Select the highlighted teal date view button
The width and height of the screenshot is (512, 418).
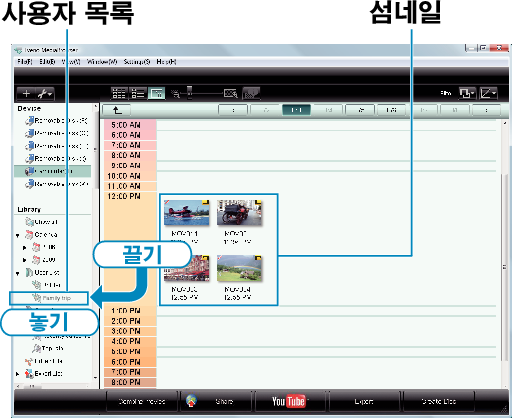tap(296, 110)
